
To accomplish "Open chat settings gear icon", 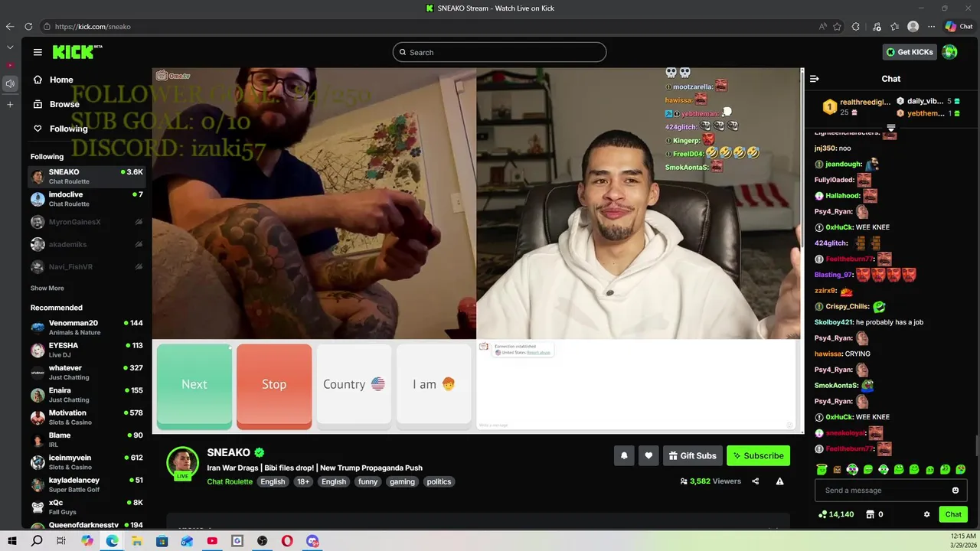I will pos(926,514).
